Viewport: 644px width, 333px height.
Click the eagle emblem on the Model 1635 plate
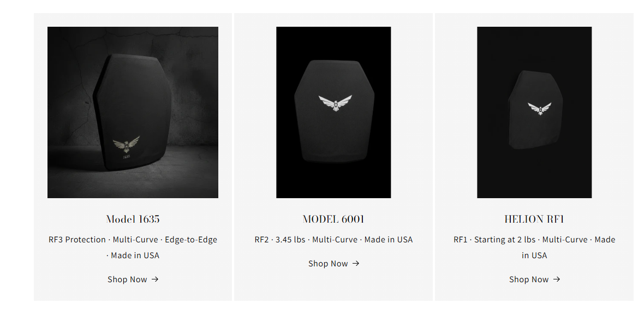(126, 144)
